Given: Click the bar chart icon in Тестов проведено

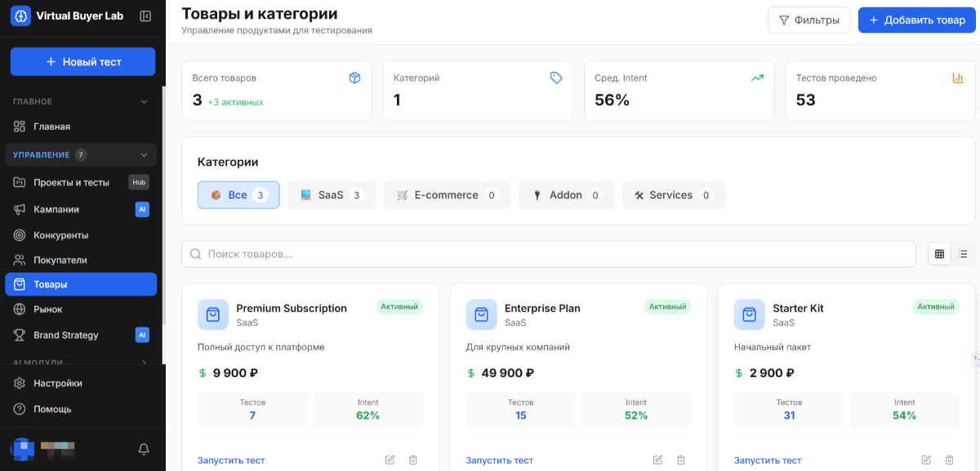Looking at the screenshot, I should point(958,78).
